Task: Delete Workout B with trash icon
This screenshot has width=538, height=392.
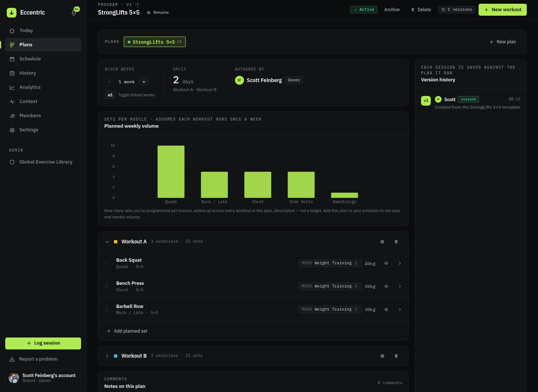Action: [396, 356]
